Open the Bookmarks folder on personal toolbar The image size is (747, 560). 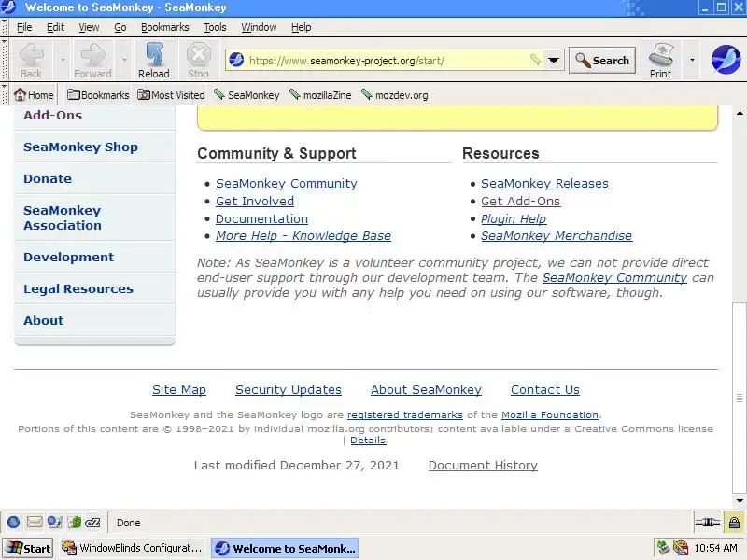pyautogui.click(x=98, y=95)
